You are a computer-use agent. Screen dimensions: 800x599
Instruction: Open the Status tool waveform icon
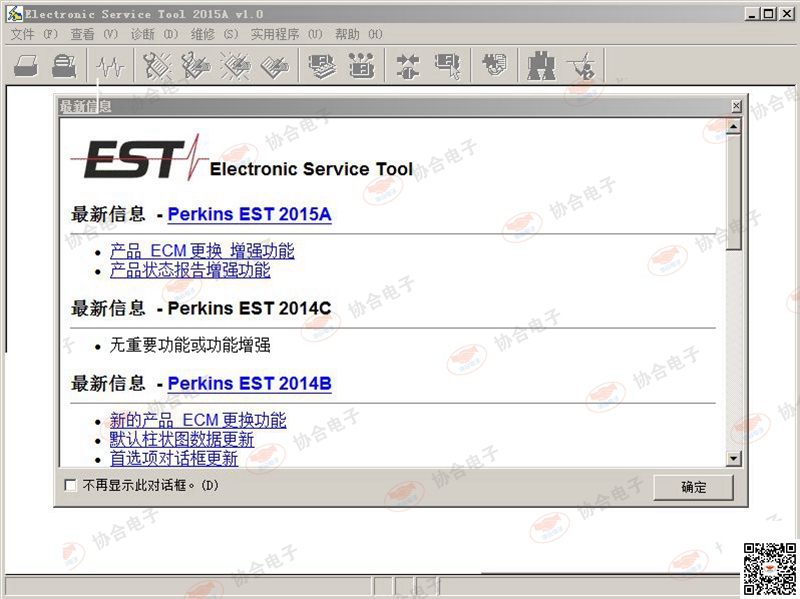(111, 66)
